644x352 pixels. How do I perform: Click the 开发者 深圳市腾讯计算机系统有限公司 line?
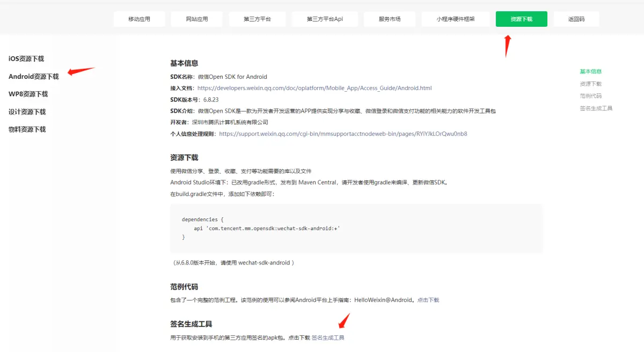click(x=219, y=122)
